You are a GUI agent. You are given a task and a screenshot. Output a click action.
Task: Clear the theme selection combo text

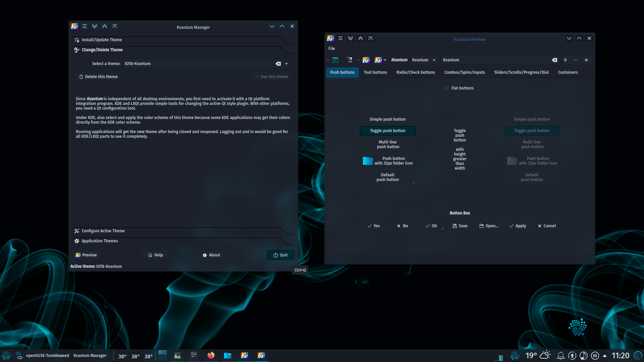coord(278,64)
